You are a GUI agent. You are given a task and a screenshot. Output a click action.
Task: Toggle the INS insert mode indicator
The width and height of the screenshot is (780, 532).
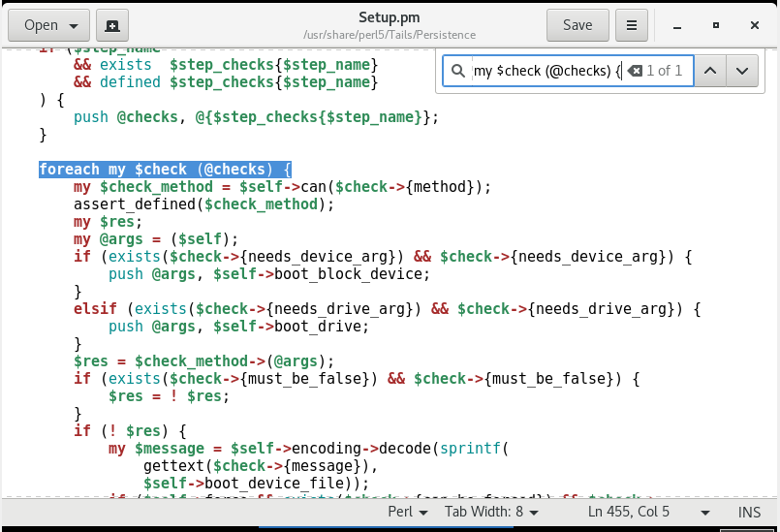click(x=749, y=512)
